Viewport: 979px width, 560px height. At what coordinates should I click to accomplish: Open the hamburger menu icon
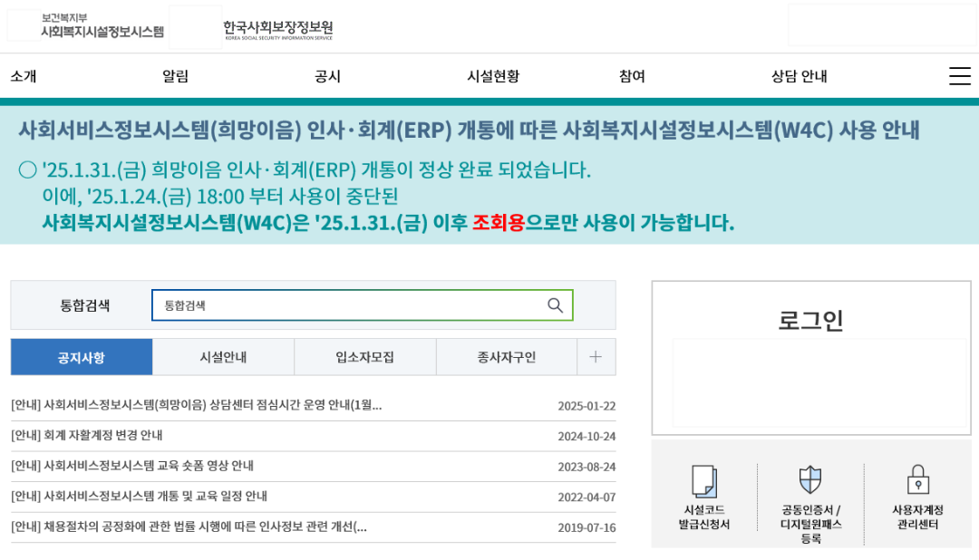[x=960, y=76]
